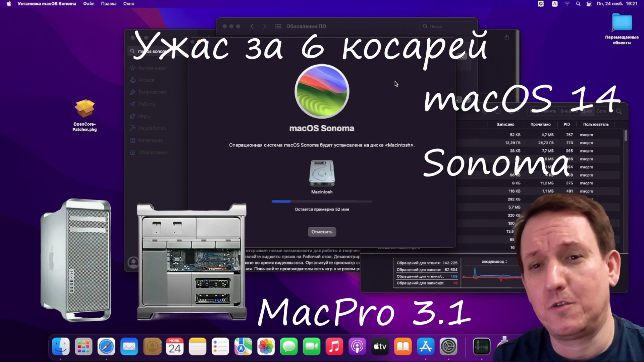Click the share icon in the App Store window
This screenshot has width=644, height=362.
tap(506, 37)
